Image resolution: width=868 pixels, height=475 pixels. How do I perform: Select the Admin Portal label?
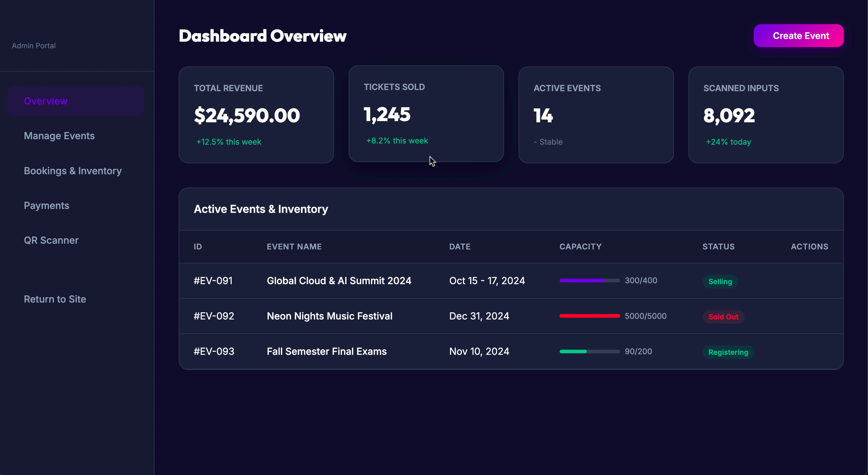[x=33, y=45]
